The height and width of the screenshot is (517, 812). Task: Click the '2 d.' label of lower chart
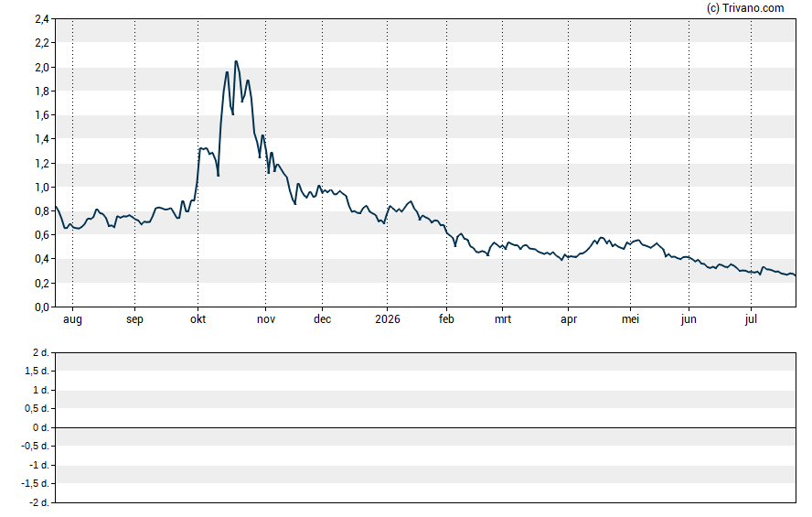click(x=40, y=352)
